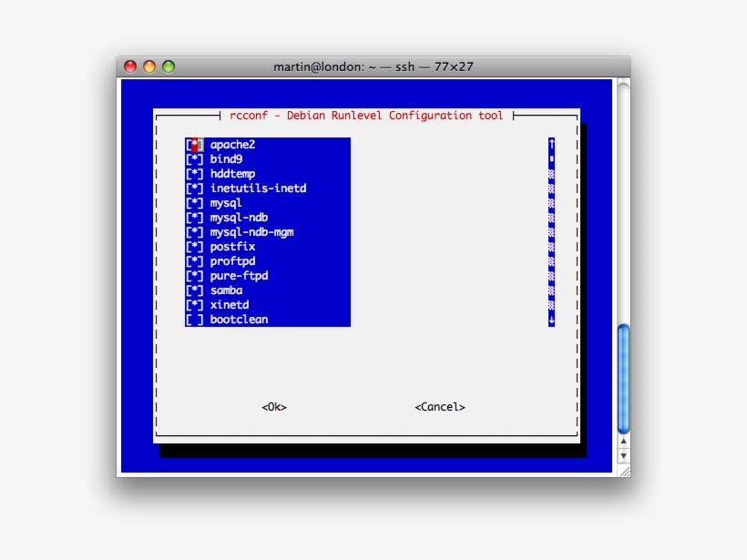Uncheck the postfix service box
Image resolution: width=747 pixels, height=560 pixels.
coord(194,247)
